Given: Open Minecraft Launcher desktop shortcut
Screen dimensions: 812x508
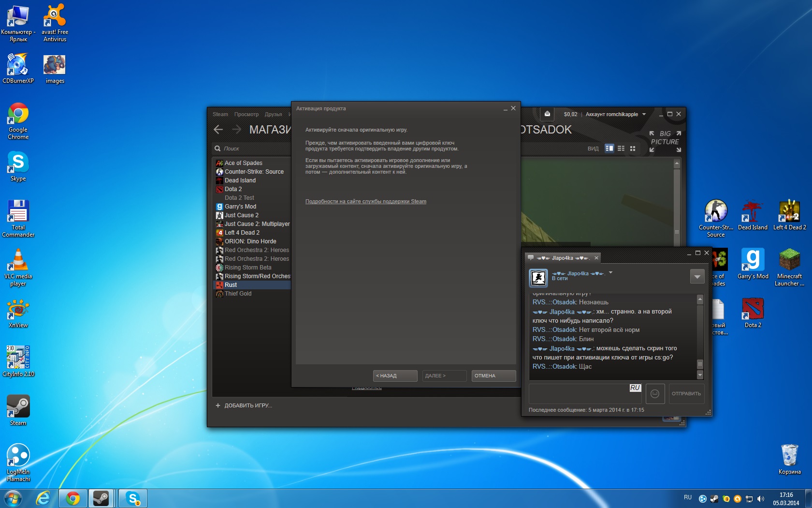Looking at the screenshot, I should pos(789,267).
